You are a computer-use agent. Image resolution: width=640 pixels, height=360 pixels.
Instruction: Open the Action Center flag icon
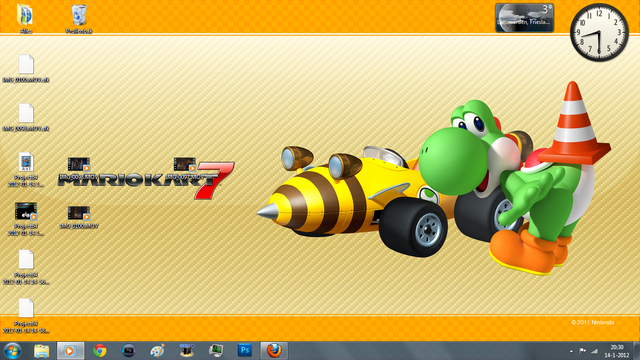click(x=582, y=351)
